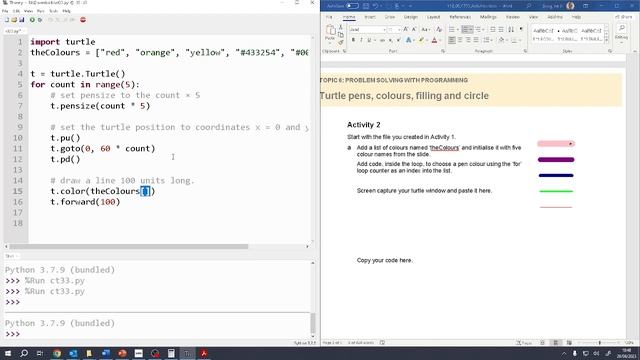Open Calculator from the taskbar
Screen dimensions: 640x360
tap(171, 353)
